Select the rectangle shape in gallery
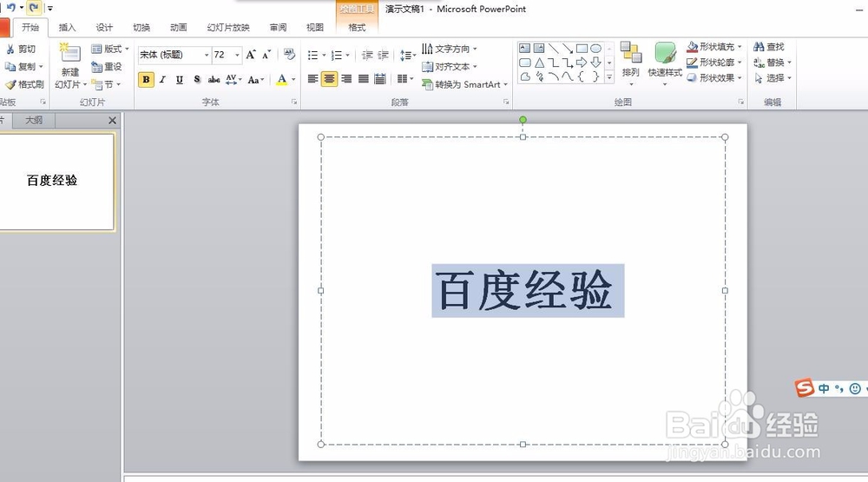868x482 pixels. coord(582,49)
